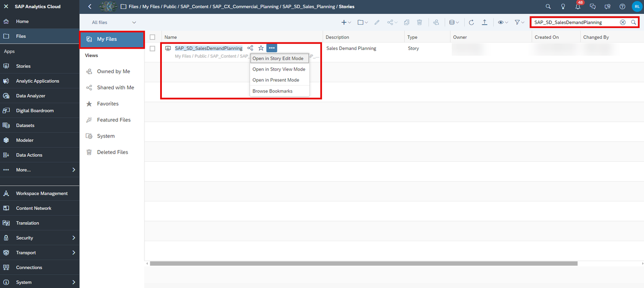This screenshot has height=288, width=644.
Task: Select the Featured Files view
Action: coord(112,120)
